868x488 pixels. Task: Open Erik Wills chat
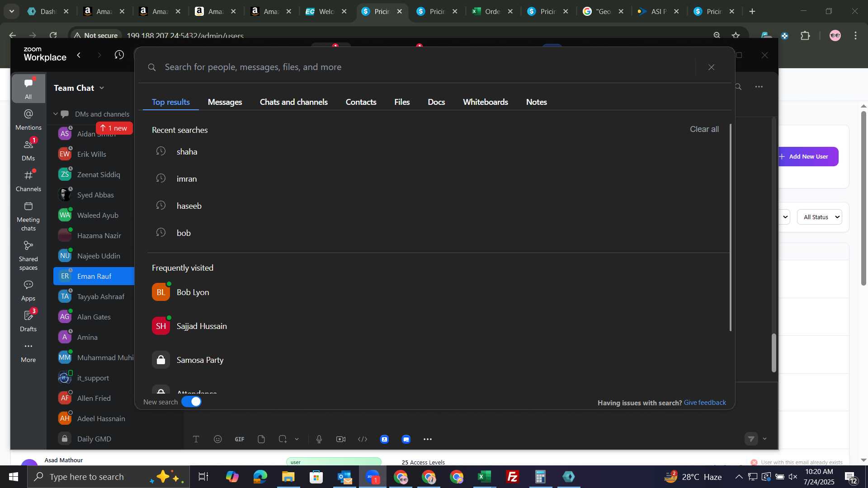(94, 154)
